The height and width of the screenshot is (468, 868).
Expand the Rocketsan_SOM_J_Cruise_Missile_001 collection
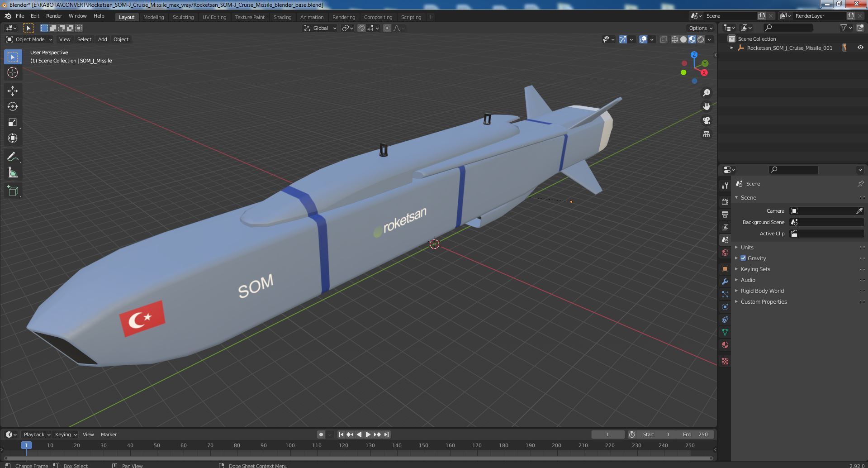click(732, 48)
